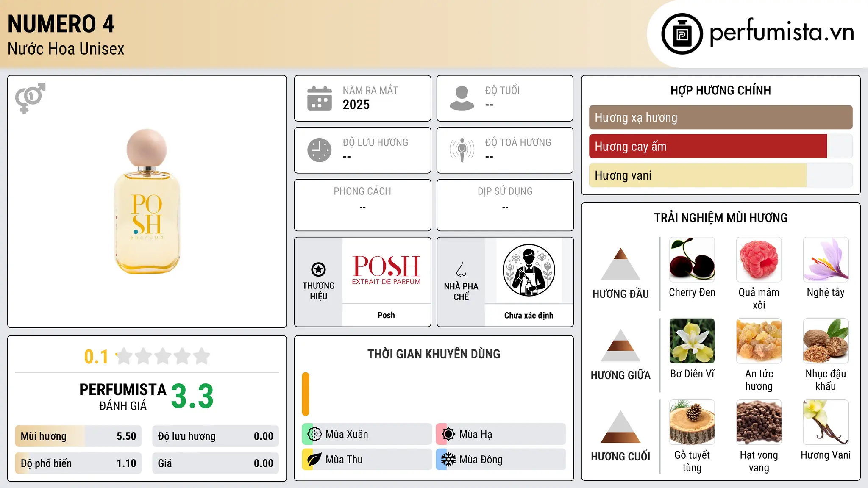Click the POSH Extrait de Parfum brand logo
Screen dimensions: 868x488
pyautogui.click(x=386, y=270)
